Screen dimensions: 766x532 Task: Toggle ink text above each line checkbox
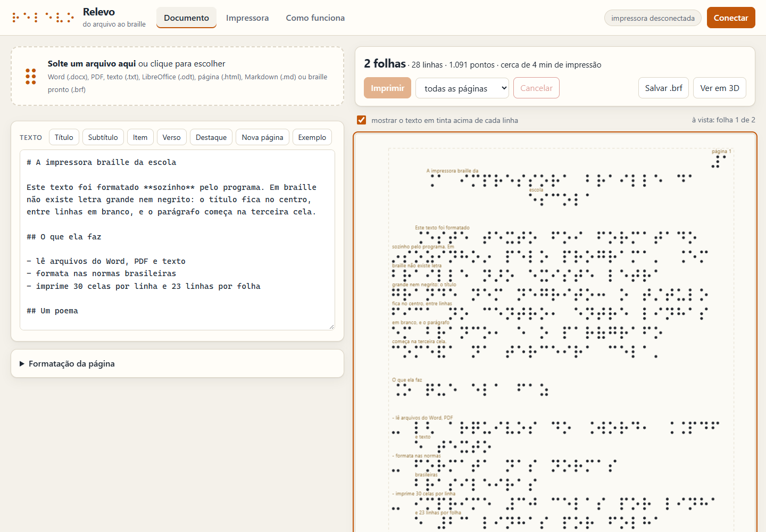pos(362,120)
